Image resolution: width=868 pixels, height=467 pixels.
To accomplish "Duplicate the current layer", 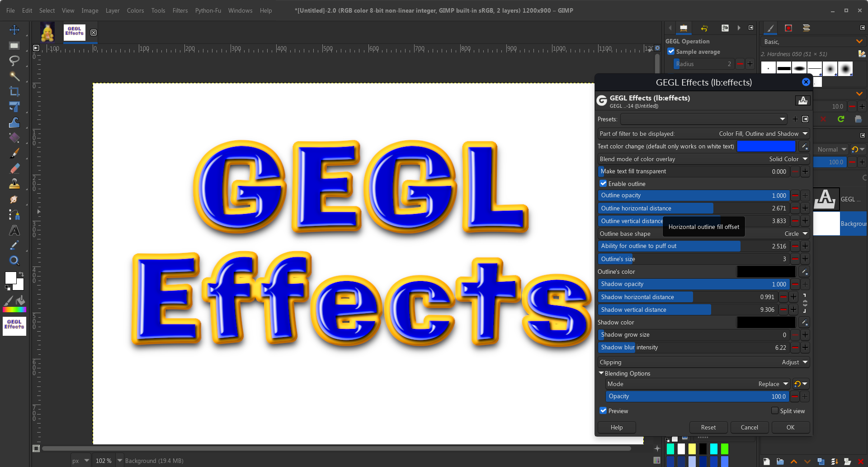I will point(821,462).
